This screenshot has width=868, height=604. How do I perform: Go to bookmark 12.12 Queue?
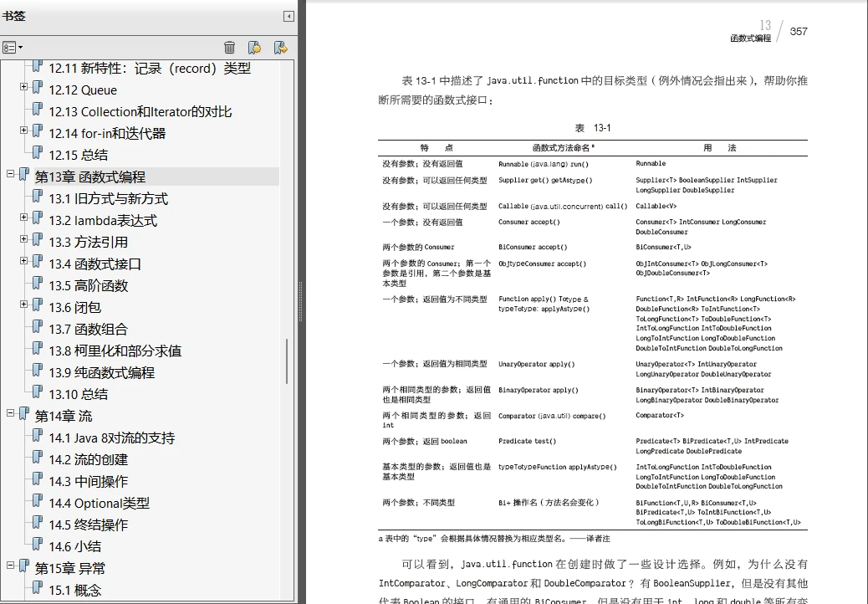click(x=83, y=90)
